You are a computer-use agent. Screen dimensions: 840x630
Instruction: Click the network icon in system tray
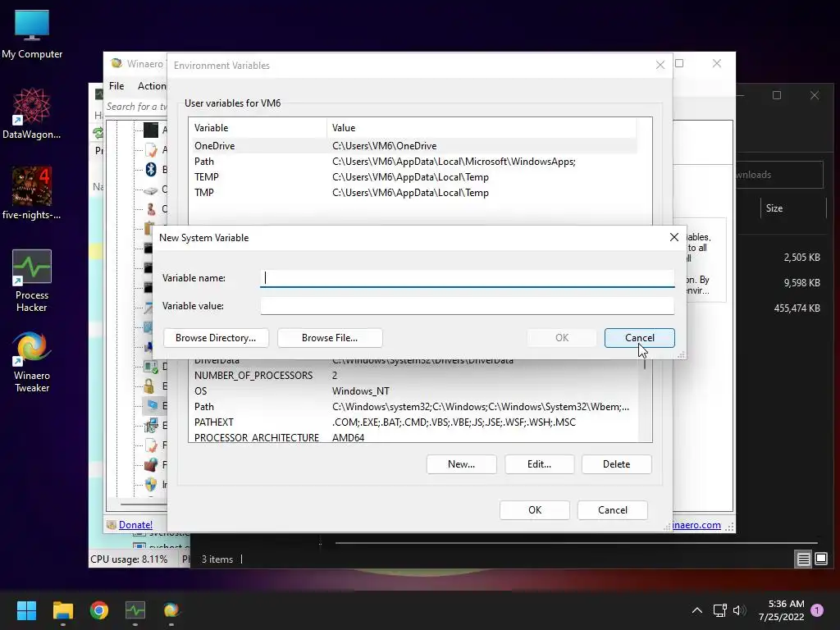[719, 610]
